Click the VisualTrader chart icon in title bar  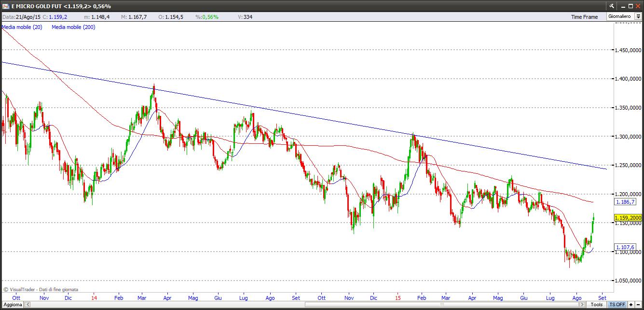[5, 6]
